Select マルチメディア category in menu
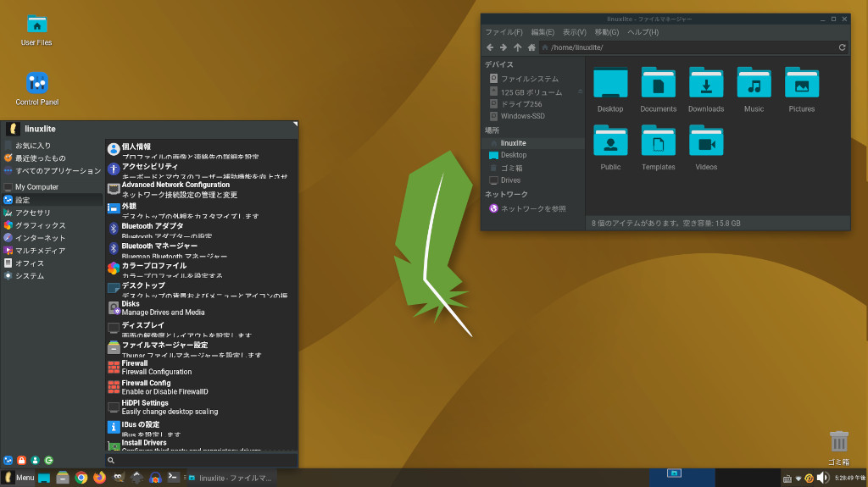 (52, 251)
